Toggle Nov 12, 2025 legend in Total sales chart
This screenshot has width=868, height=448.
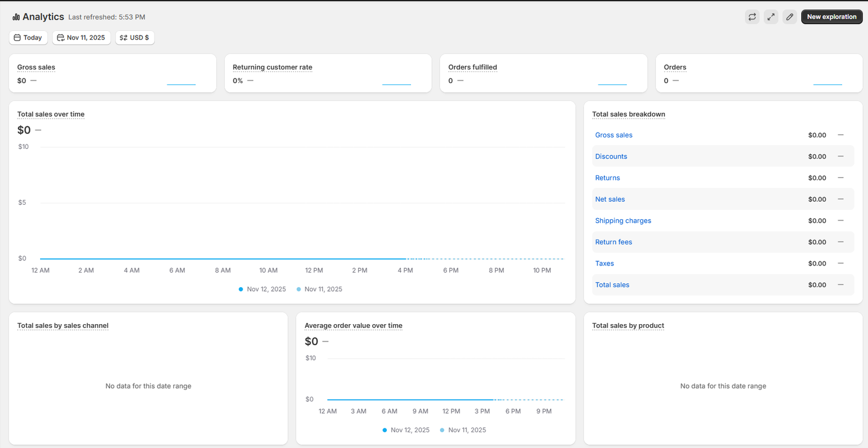(x=262, y=289)
